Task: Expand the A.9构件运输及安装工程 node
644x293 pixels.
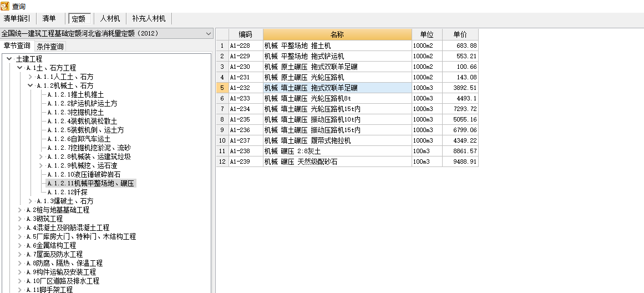Action: pyautogui.click(x=19, y=272)
